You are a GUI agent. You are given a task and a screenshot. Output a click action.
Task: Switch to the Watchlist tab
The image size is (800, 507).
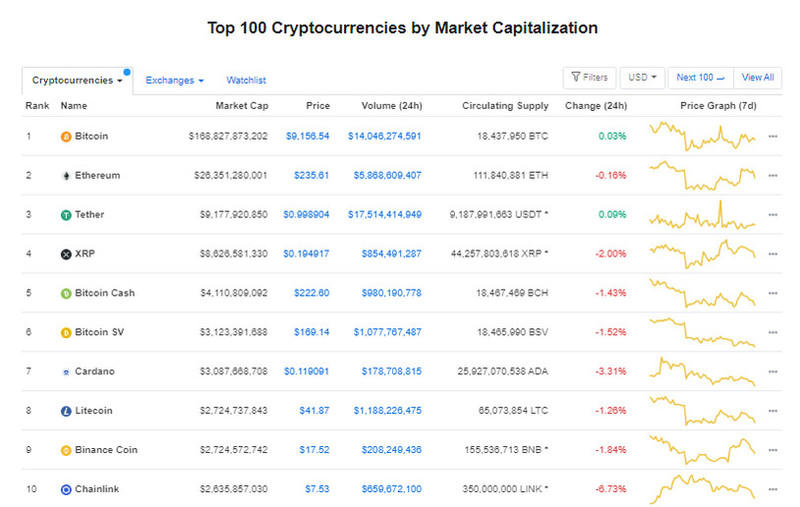pyautogui.click(x=246, y=80)
